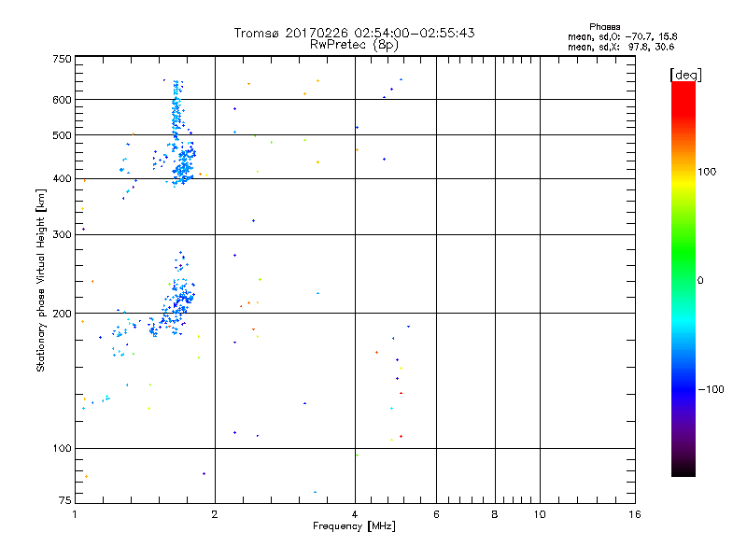Click the 16 MHz x-axis tick label
The height and width of the screenshot is (560, 747).
pos(635,514)
